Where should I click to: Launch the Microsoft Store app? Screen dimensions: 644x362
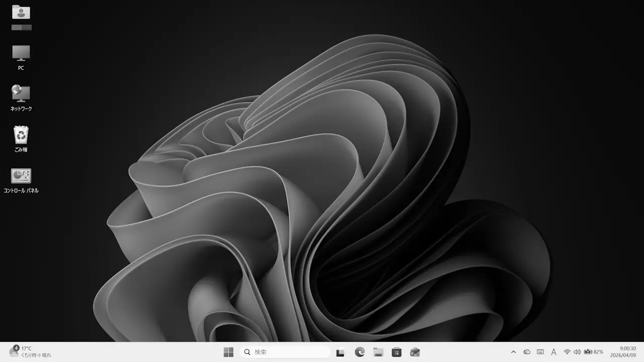point(397,352)
